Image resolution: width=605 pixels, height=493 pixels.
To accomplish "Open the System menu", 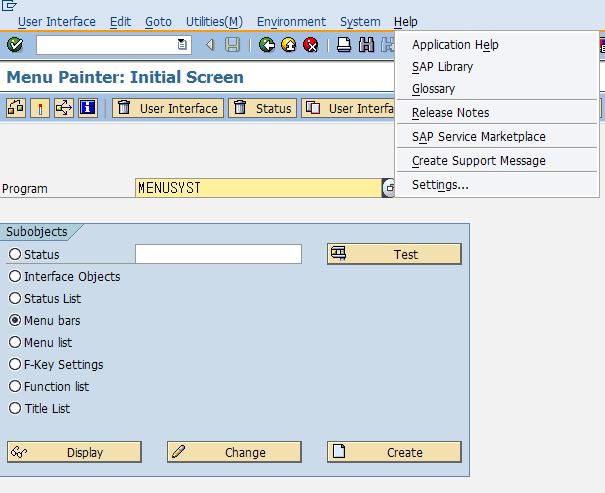I will (x=360, y=22).
